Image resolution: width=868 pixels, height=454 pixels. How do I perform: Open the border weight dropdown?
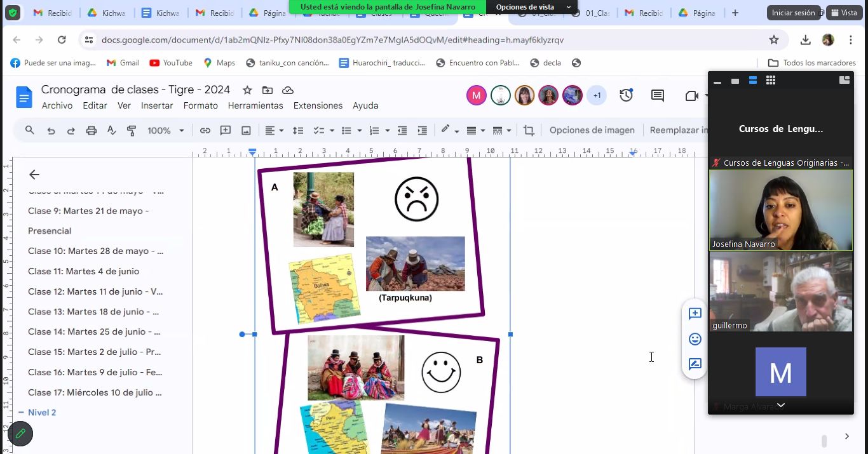tap(476, 130)
